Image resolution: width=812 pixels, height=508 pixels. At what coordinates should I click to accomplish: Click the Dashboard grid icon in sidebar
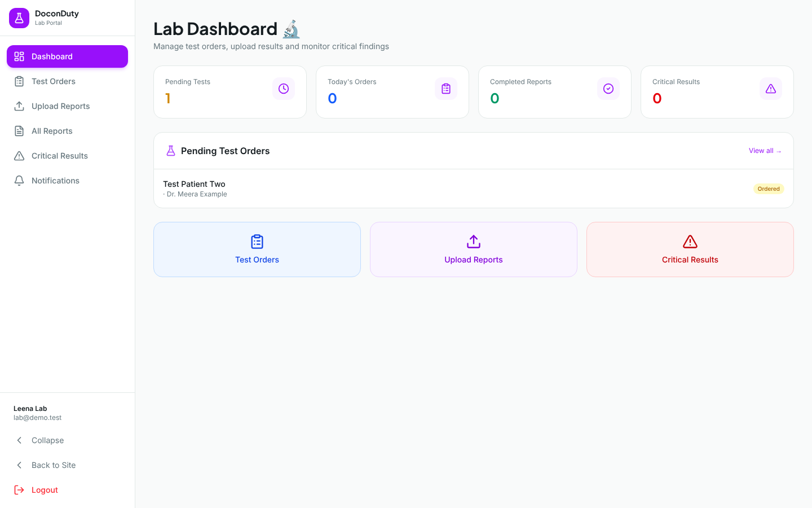click(x=19, y=56)
